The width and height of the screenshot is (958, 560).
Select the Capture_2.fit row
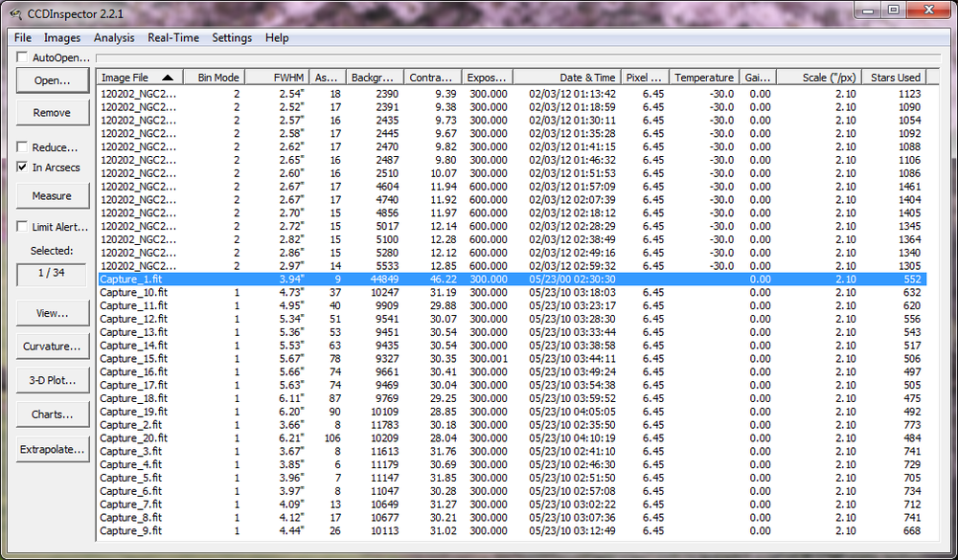(x=513, y=425)
